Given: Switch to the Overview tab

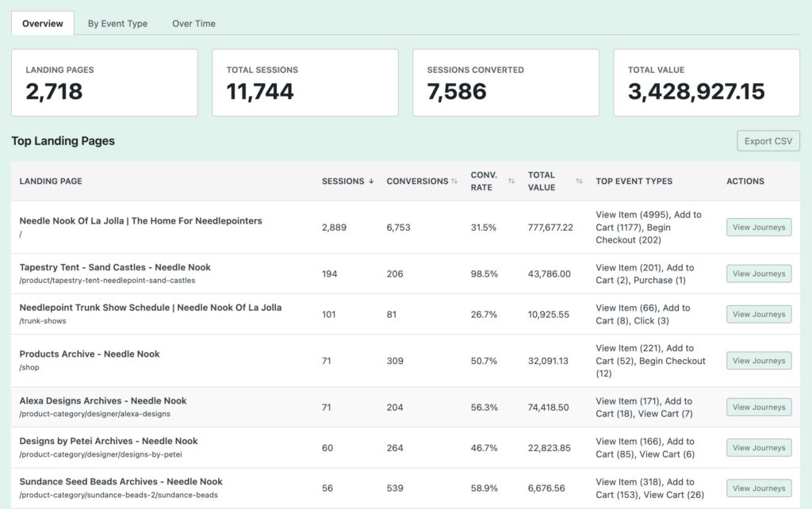Looking at the screenshot, I should (x=43, y=23).
